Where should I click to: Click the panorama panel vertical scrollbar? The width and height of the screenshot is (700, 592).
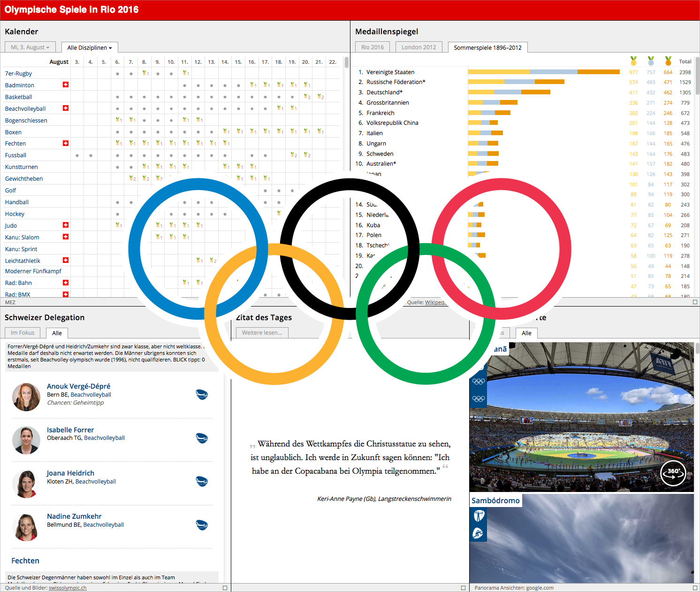click(698, 348)
